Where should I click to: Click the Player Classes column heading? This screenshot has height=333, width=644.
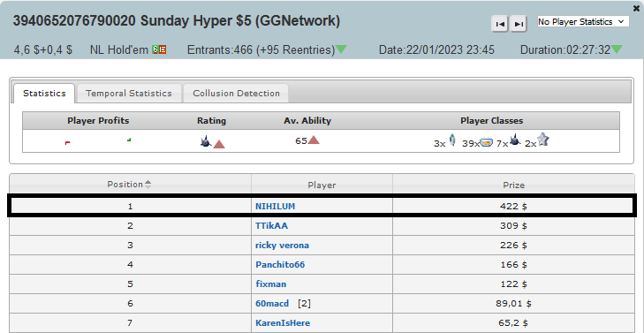[x=492, y=121]
